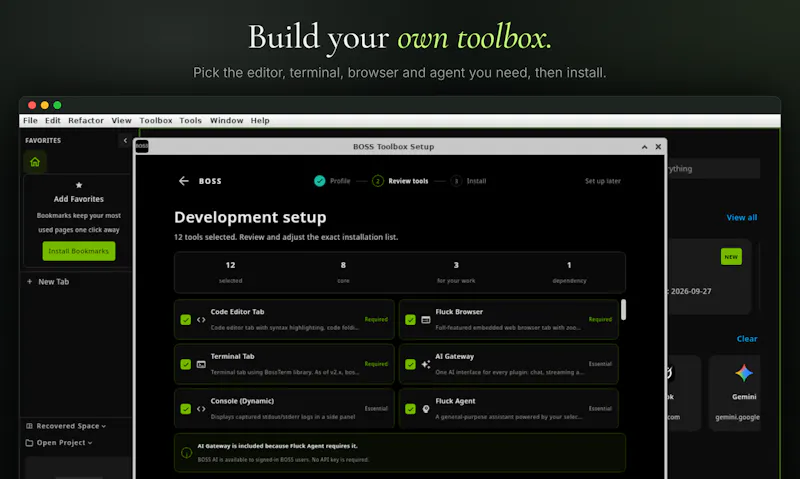Click the Required label on Fluck Browser
Screen dimensions: 800x479
(x=600, y=319)
